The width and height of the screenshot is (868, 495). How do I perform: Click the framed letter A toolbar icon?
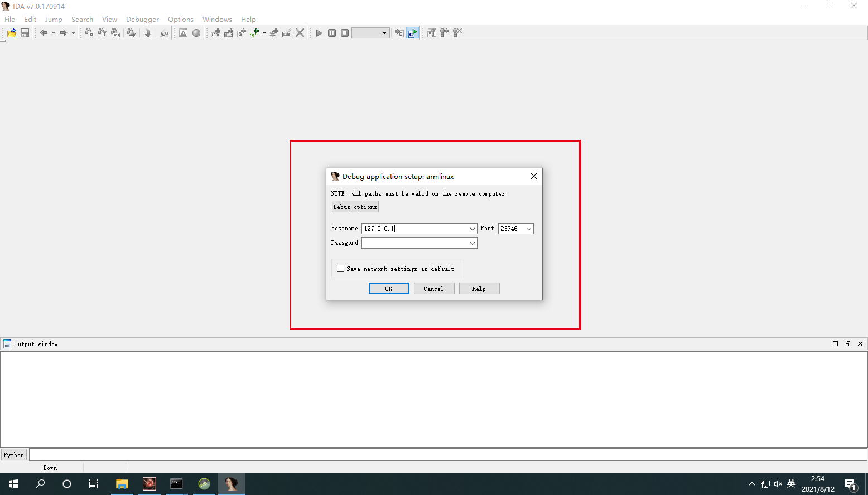[x=183, y=33]
